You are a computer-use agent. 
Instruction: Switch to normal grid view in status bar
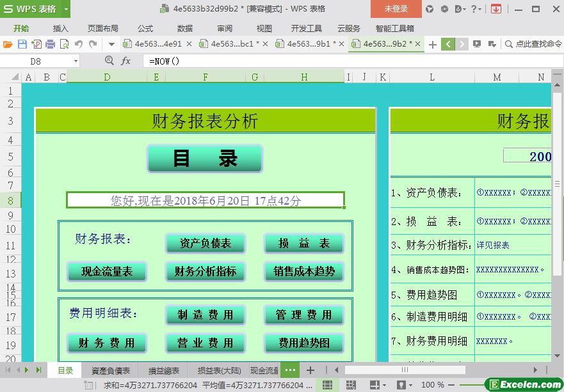[x=327, y=385]
